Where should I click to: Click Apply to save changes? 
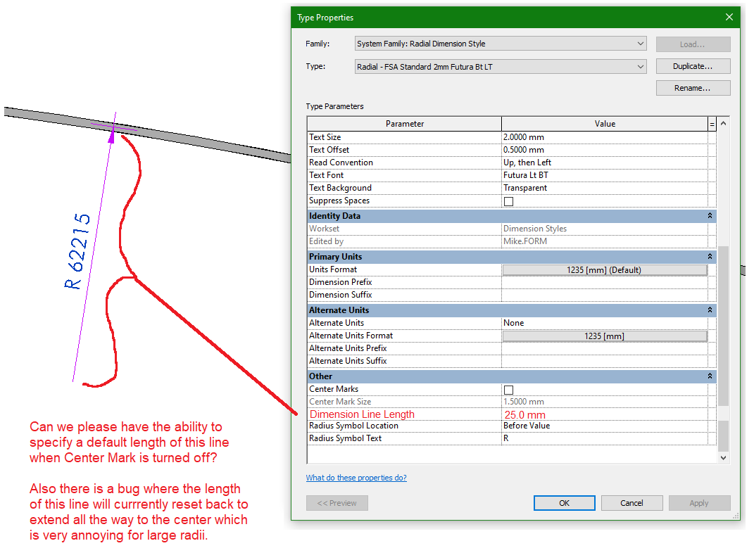[x=699, y=502]
